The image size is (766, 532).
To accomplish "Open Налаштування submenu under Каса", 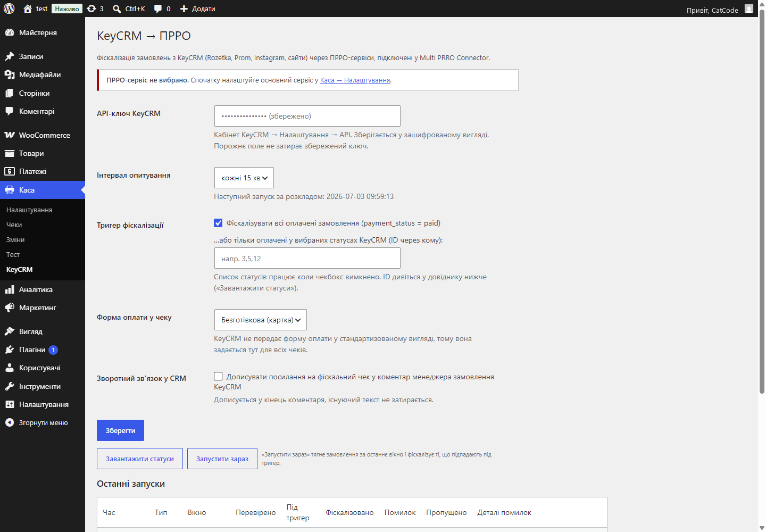I will [29, 210].
